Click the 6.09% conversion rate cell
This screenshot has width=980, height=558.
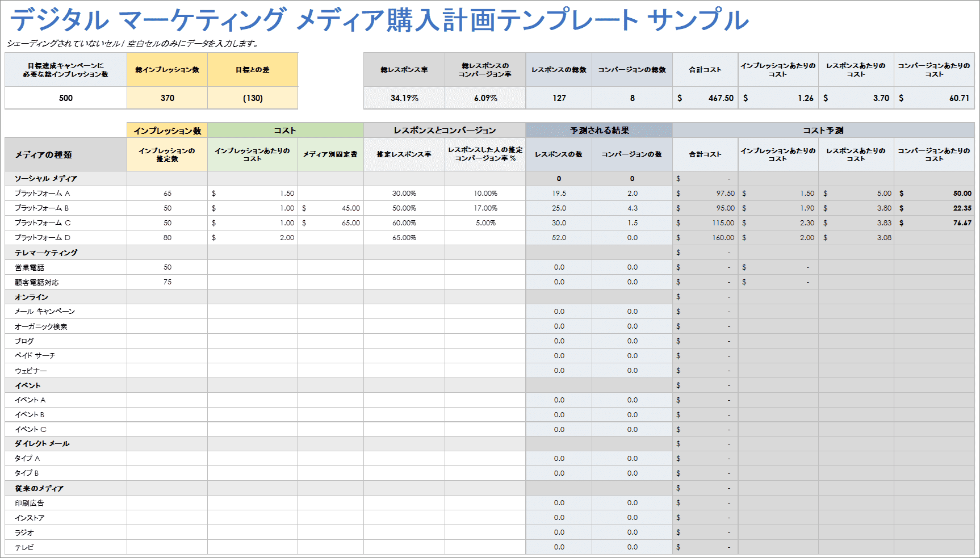pos(485,98)
